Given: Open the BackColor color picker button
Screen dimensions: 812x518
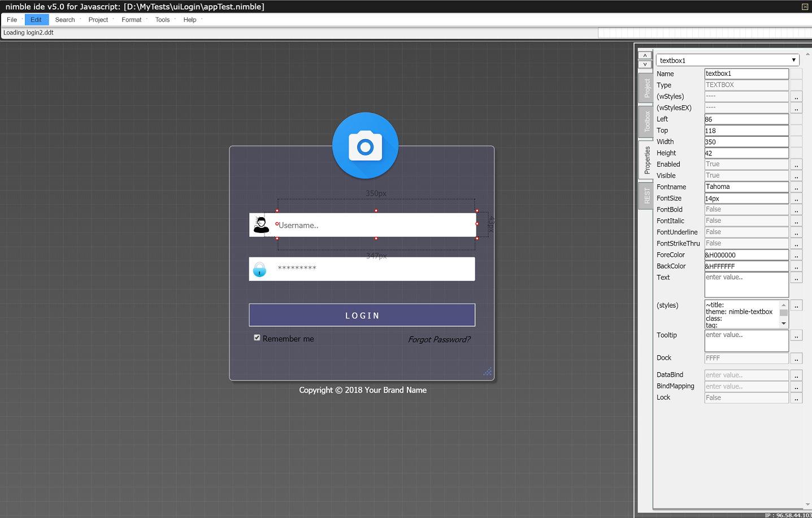Looking at the screenshot, I should 796,266.
